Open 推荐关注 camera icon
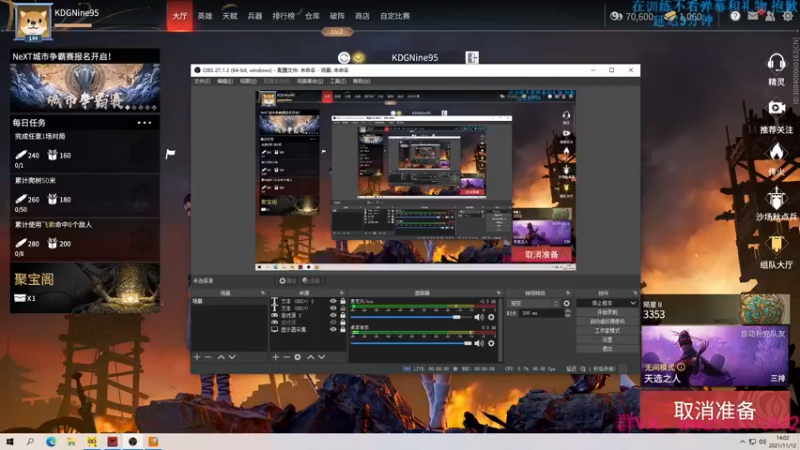This screenshot has width=800, height=450. pos(776,108)
